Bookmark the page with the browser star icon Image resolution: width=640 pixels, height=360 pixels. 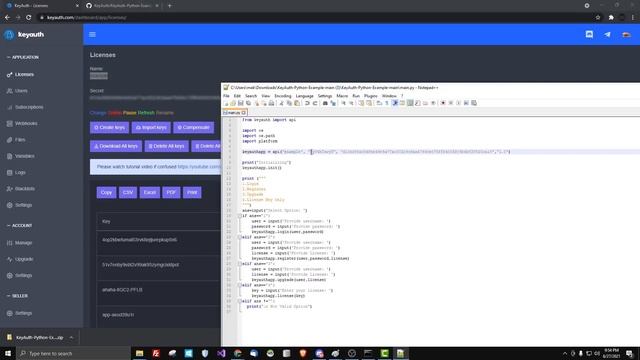click(x=598, y=18)
